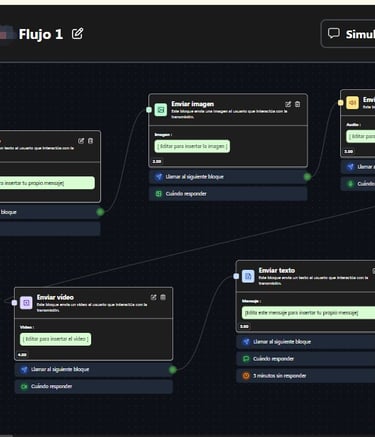This screenshot has width=375, height=437.
Task: Click Cuándo responder under Enviar imagen
Action: coord(228,194)
